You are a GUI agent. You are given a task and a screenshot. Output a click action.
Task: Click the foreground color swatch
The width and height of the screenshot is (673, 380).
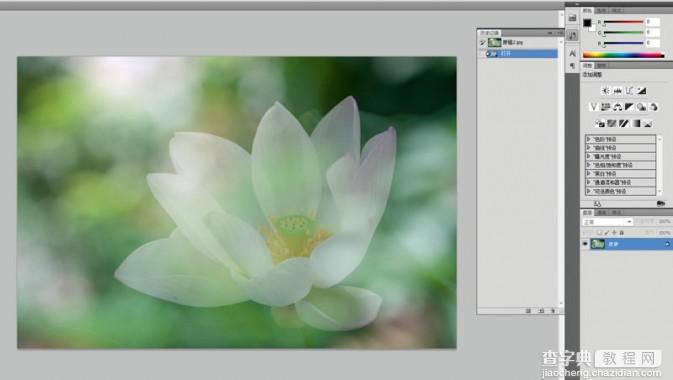pos(587,23)
